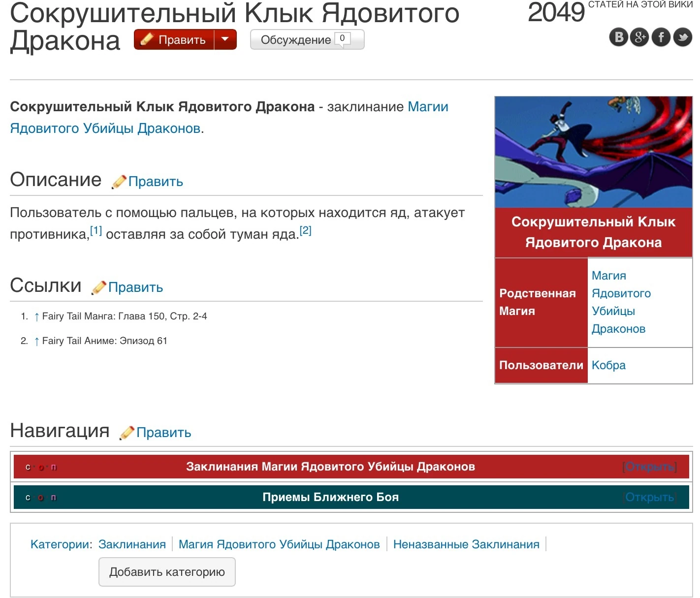Select the reference text Fairy Tail Манга: Глава 150
Image resolution: width=700 pixels, height=598 pixels.
tap(104, 316)
